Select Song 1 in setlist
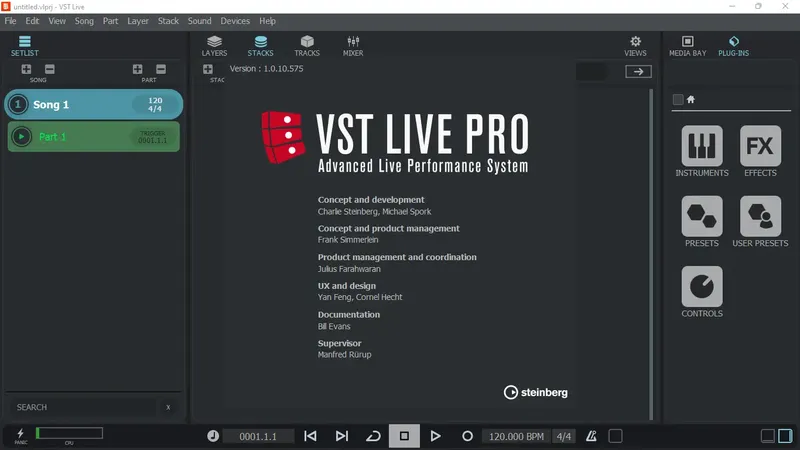The image size is (800, 450). [x=93, y=105]
